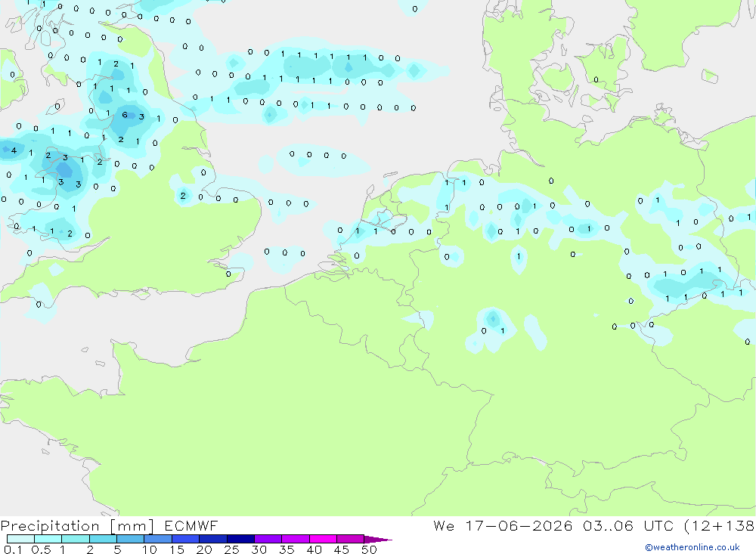
Task: Pick the legend swatch between 10 and 15
Action: (158, 539)
